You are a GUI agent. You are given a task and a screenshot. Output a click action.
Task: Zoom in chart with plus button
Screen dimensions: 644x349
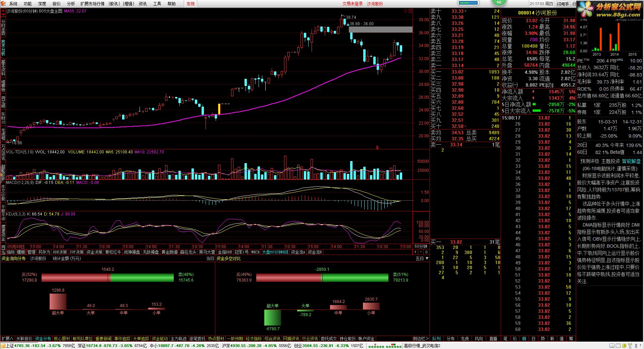click(x=416, y=252)
